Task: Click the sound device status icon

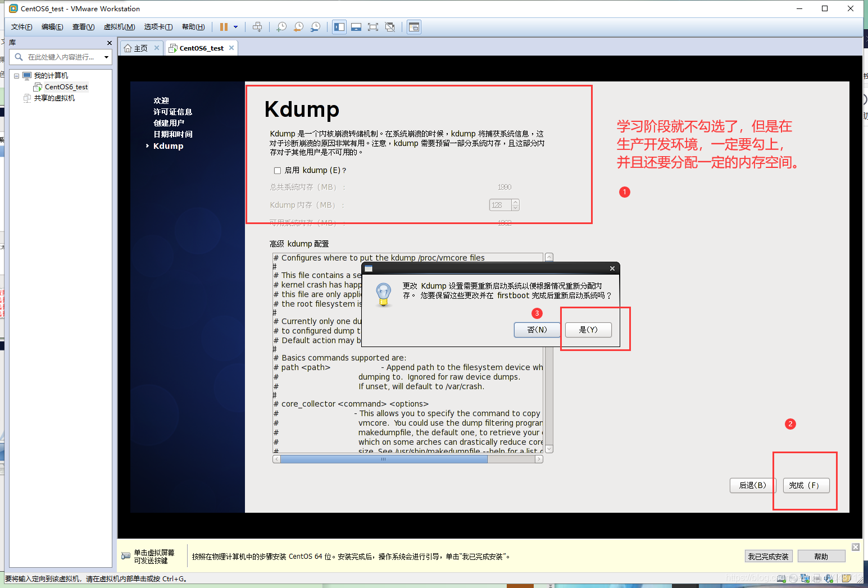Action: coord(827,578)
